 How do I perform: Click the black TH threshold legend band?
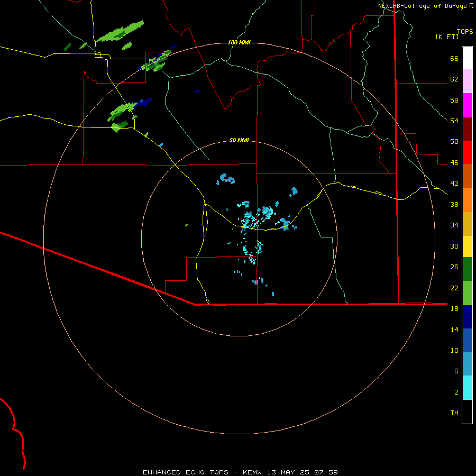coord(467,411)
